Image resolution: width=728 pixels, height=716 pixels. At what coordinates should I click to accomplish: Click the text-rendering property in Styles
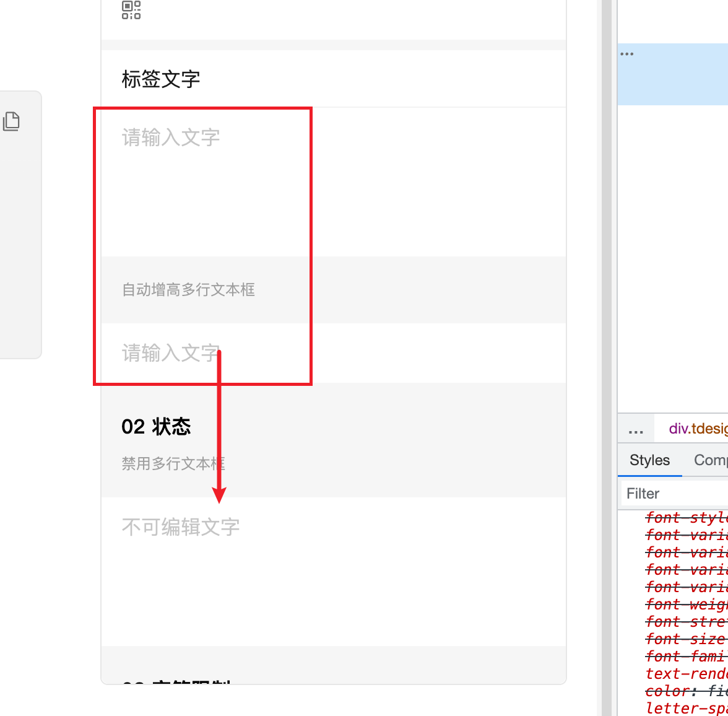[686, 673]
